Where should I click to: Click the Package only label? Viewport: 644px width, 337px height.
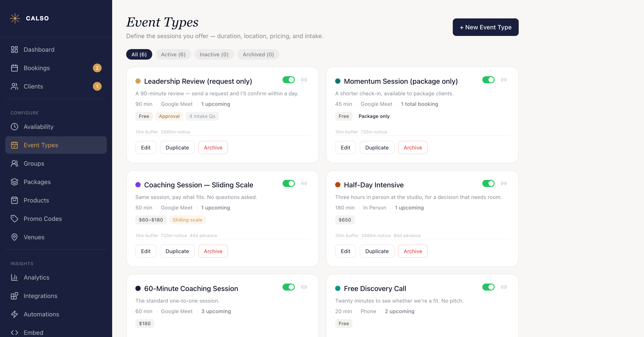pos(374,116)
